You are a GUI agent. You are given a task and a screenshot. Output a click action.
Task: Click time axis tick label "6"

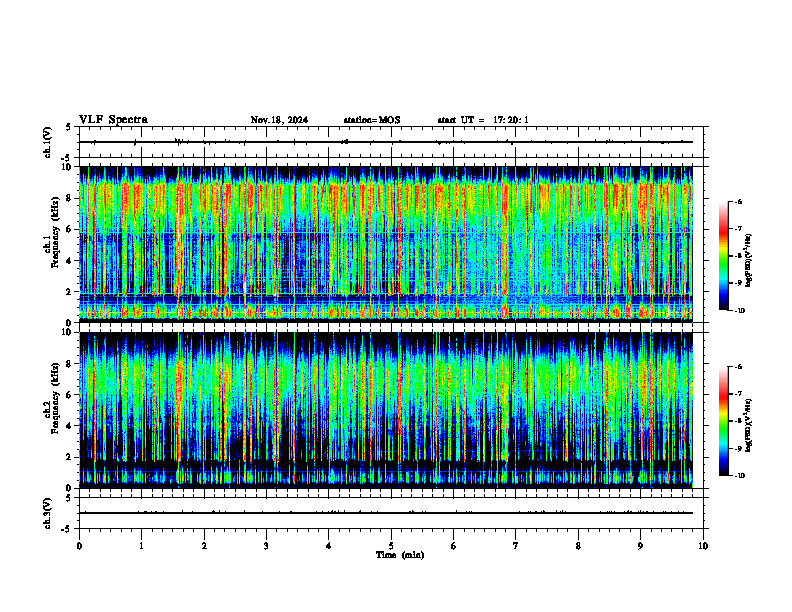point(454,546)
